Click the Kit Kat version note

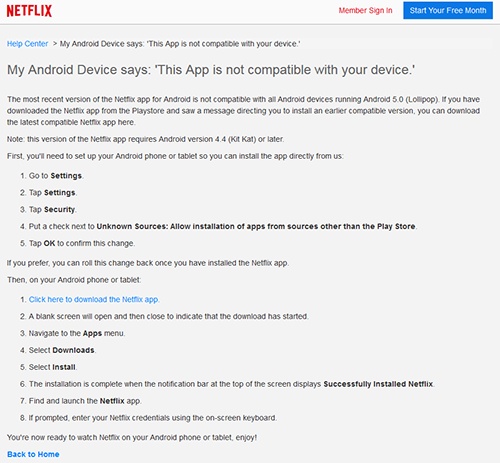point(145,139)
